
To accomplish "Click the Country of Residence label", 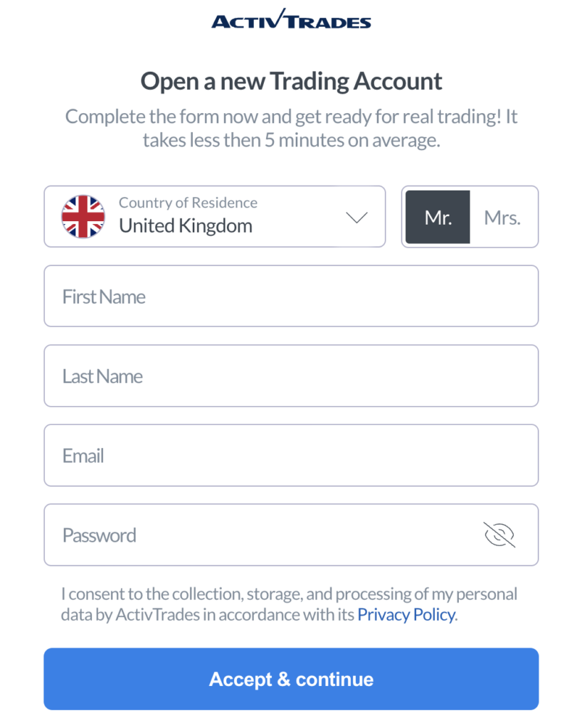I will tap(188, 203).
